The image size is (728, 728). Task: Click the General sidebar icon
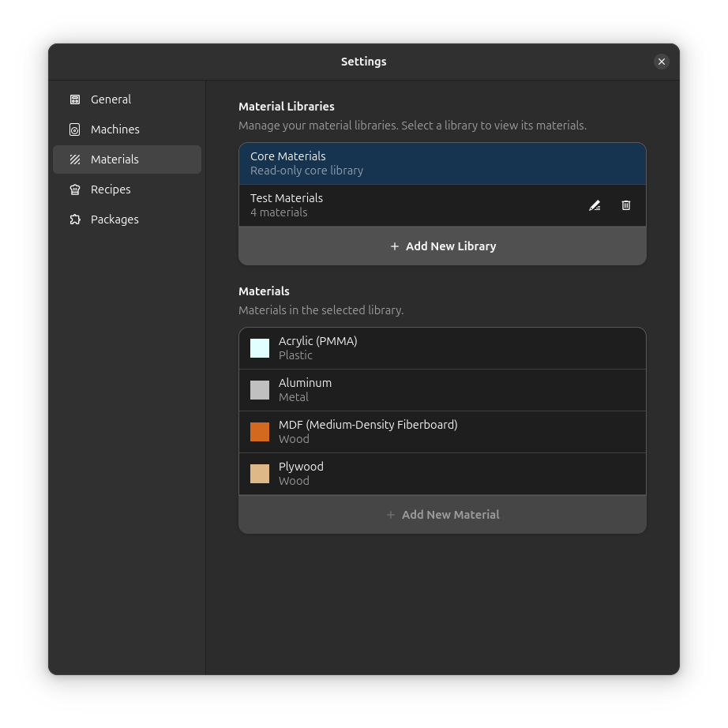coord(75,99)
